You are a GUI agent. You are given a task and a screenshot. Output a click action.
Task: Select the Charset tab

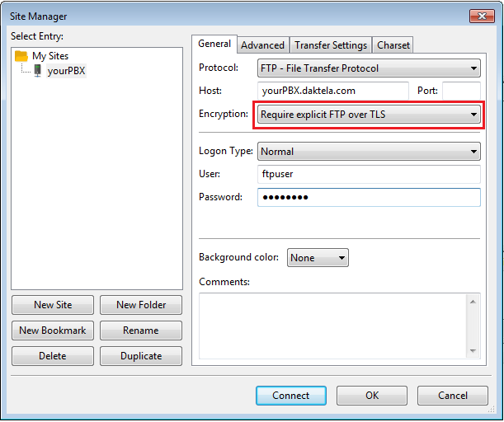coord(393,45)
